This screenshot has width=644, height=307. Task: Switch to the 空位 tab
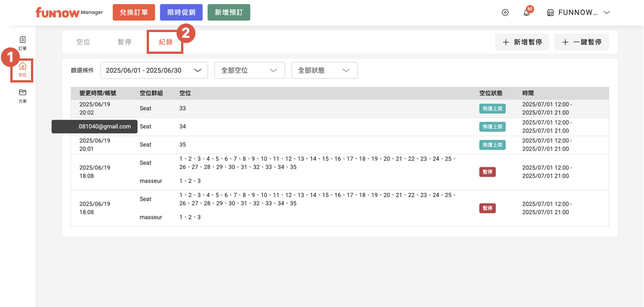point(83,42)
